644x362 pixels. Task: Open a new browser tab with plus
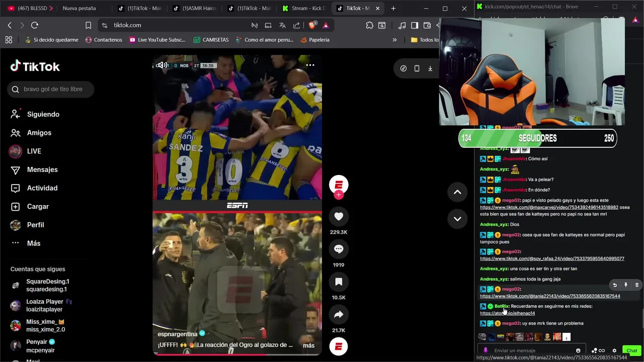point(393,9)
